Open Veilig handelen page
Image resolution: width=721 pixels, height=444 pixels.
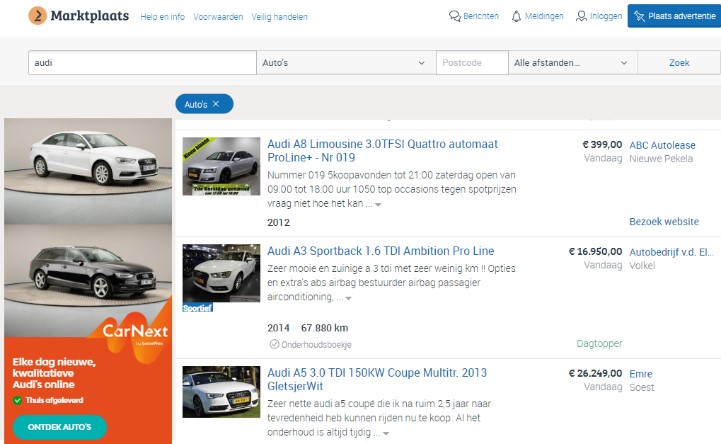[x=279, y=17]
